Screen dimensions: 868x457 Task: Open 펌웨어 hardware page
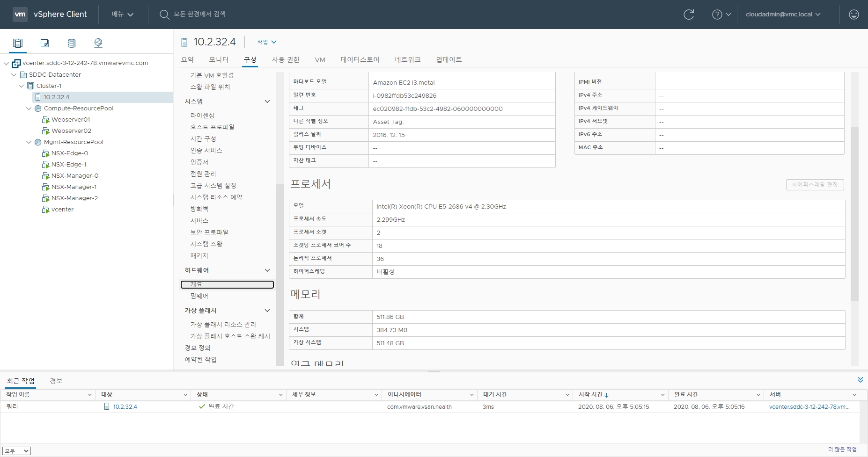[199, 296]
